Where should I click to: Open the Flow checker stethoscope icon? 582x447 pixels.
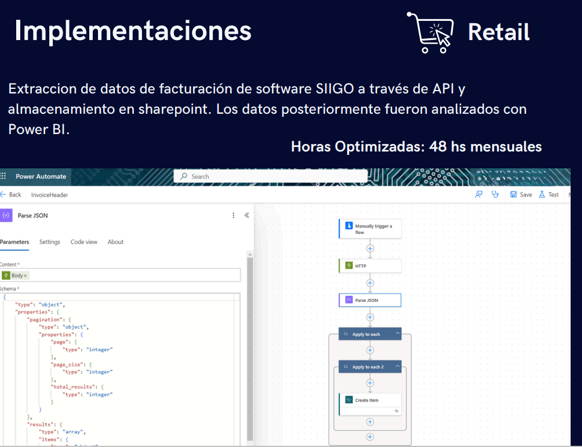click(495, 194)
